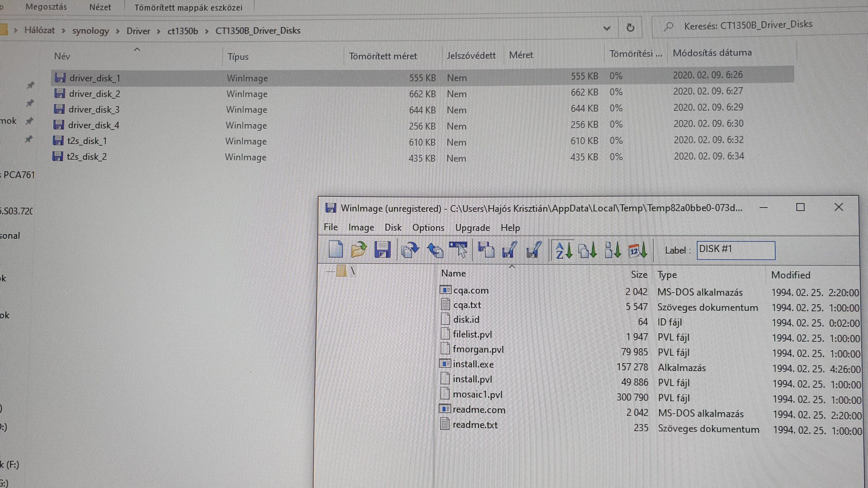
Task: Sort Explorer list by Típus column
Action: (x=238, y=57)
